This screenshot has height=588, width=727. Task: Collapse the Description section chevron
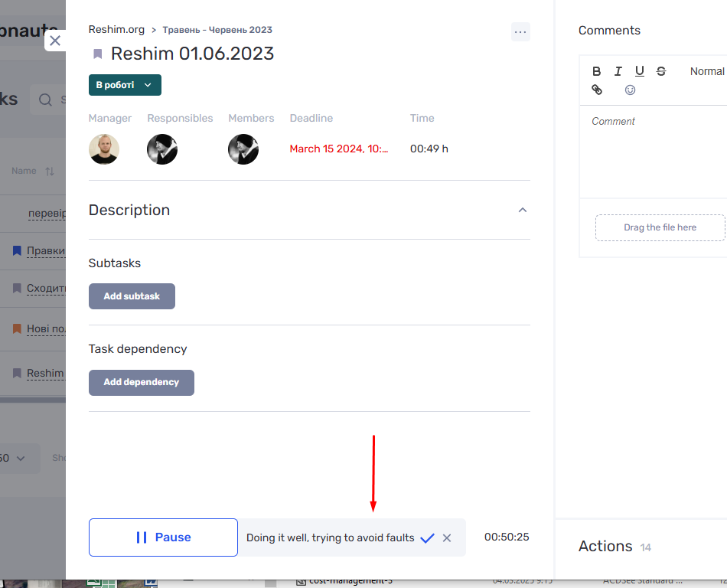(522, 210)
